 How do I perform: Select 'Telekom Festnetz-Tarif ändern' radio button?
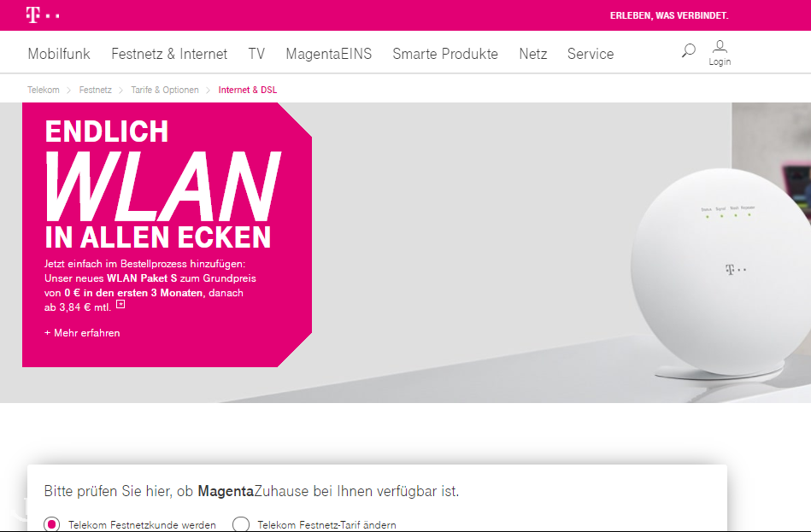click(x=241, y=524)
